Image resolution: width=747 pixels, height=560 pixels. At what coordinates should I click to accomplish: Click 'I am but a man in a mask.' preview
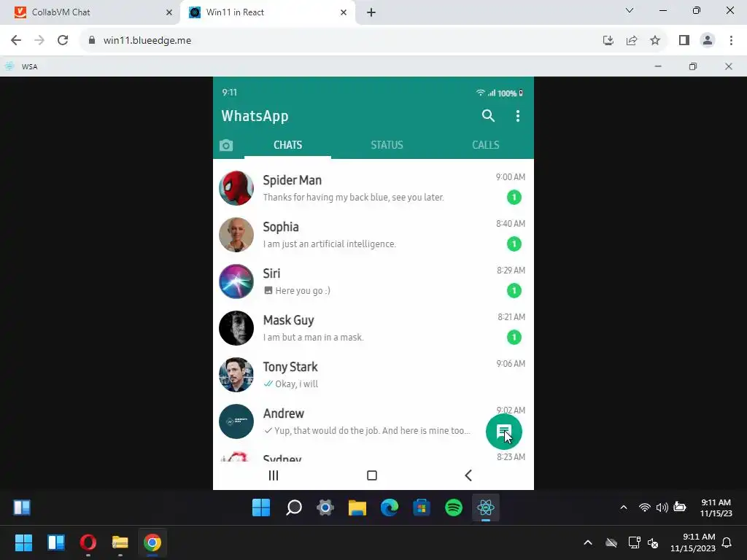pos(314,337)
